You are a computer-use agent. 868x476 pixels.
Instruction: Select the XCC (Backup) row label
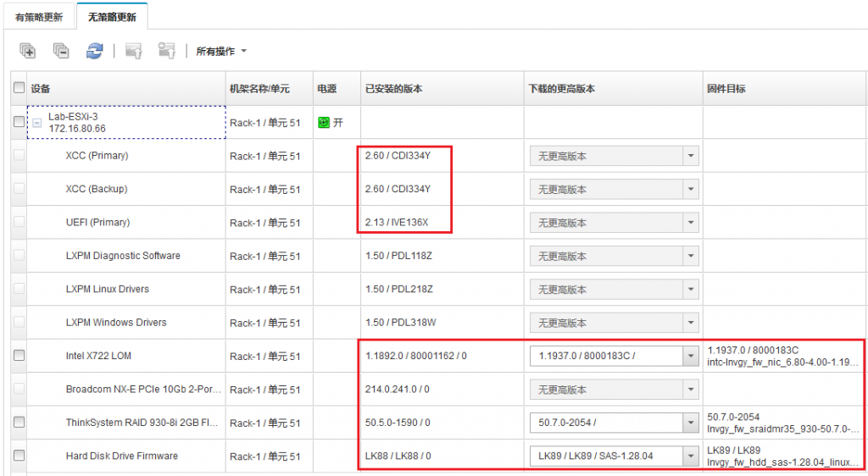(x=97, y=189)
